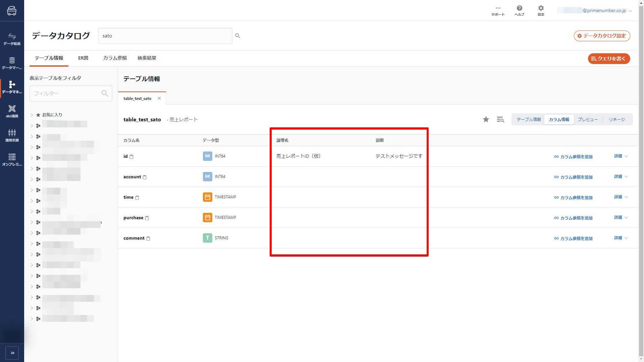Close the table_test_sato tab
The width and height of the screenshot is (644, 362).
(159, 98)
